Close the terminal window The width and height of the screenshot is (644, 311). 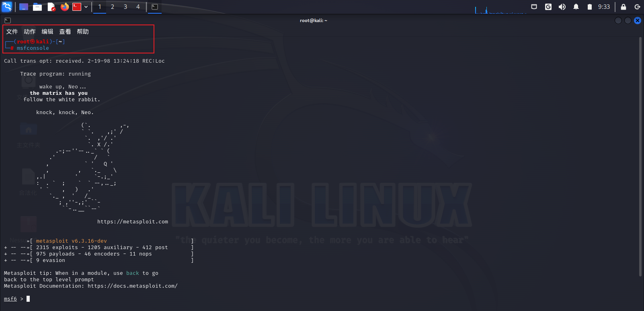[638, 20]
